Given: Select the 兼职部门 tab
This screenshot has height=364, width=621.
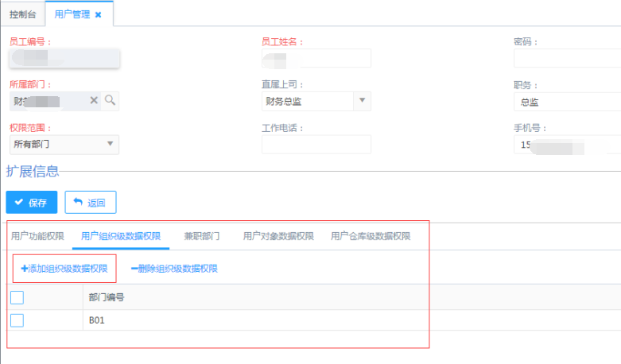Looking at the screenshot, I should pyautogui.click(x=201, y=236).
